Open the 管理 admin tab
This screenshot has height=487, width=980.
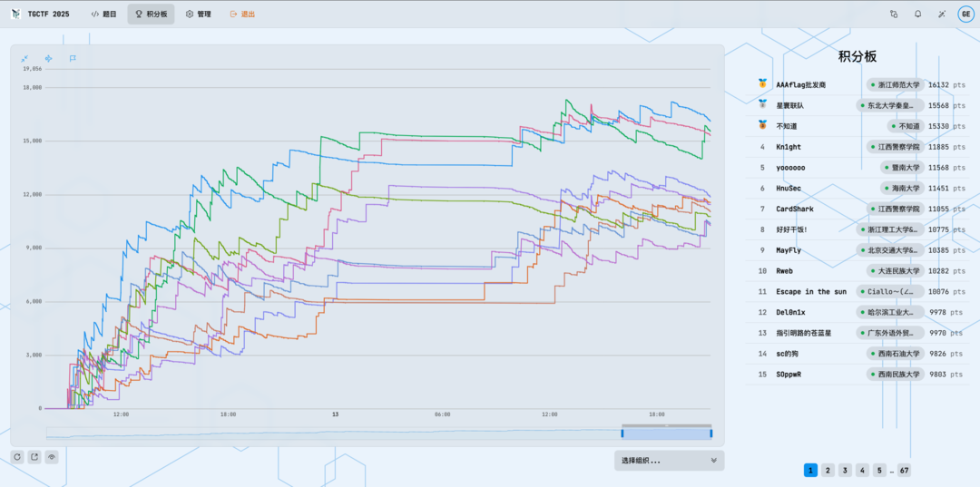(x=199, y=15)
